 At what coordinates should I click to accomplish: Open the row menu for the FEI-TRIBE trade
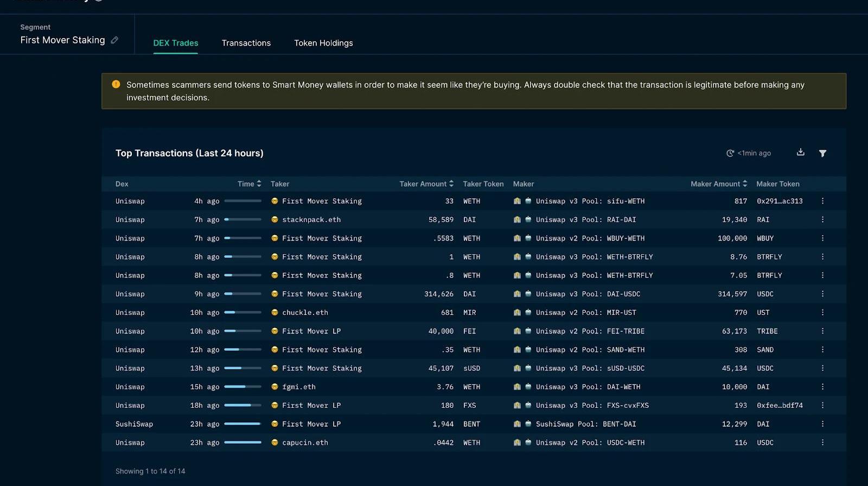[x=822, y=331]
